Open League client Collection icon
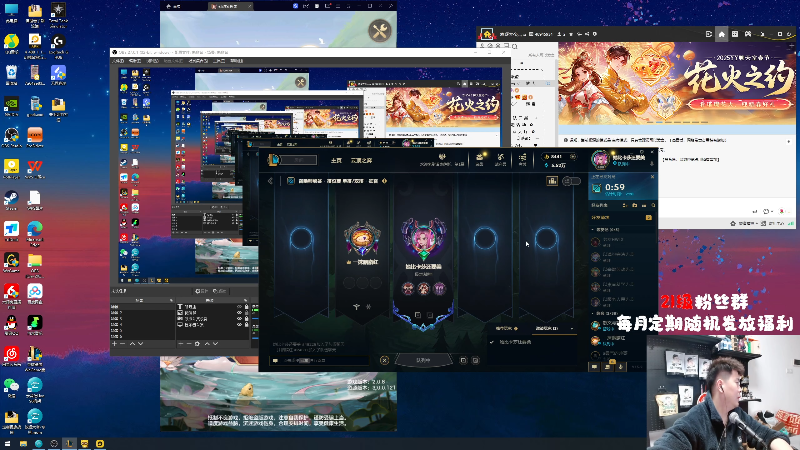Viewport: 800px width, 450px height. 480,157
